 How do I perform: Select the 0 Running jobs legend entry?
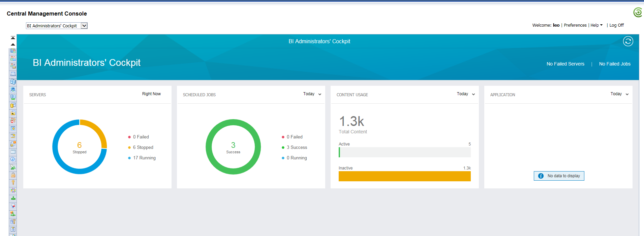pos(295,158)
